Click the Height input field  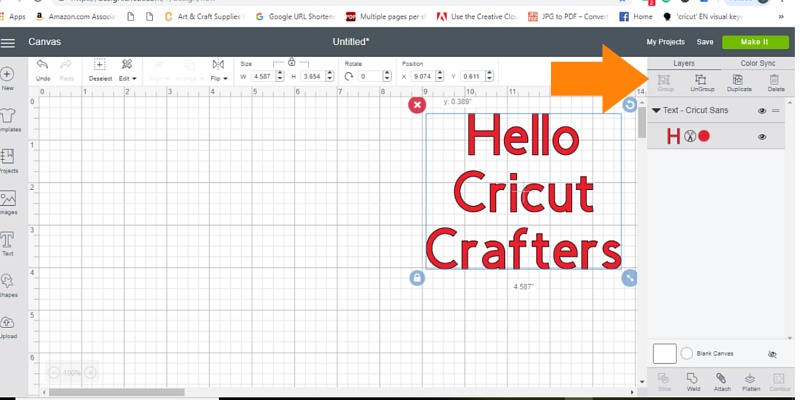[313, 76]
